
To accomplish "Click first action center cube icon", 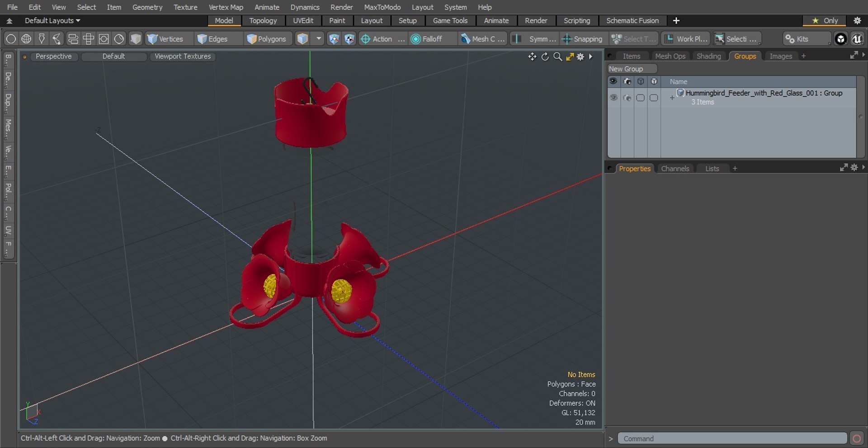I will click(334, 39).
